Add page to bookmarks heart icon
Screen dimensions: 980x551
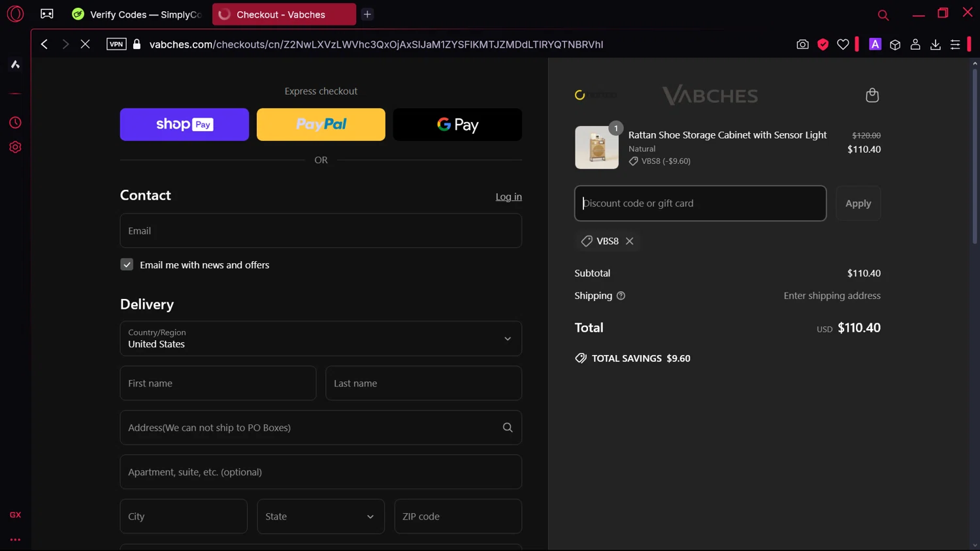tap(843, 44)
